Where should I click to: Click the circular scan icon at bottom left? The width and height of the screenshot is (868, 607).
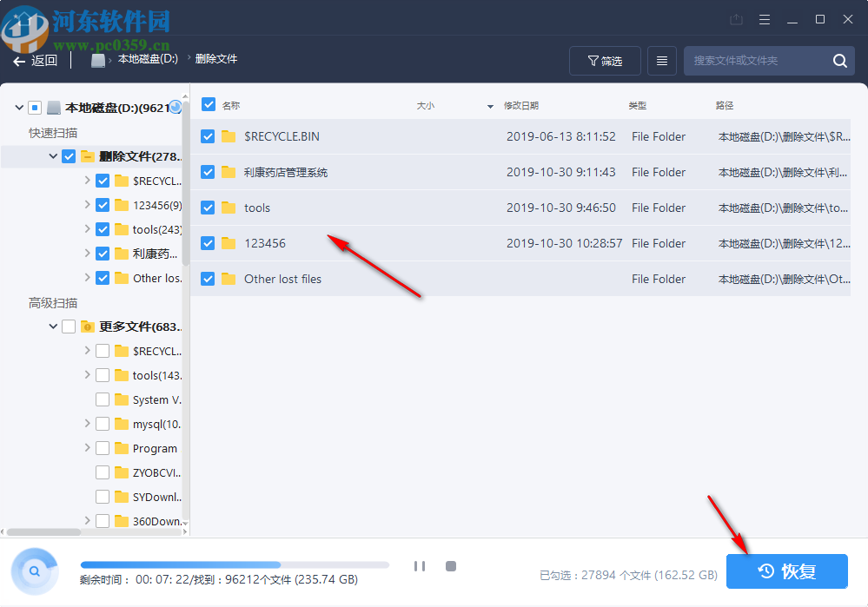34,571
